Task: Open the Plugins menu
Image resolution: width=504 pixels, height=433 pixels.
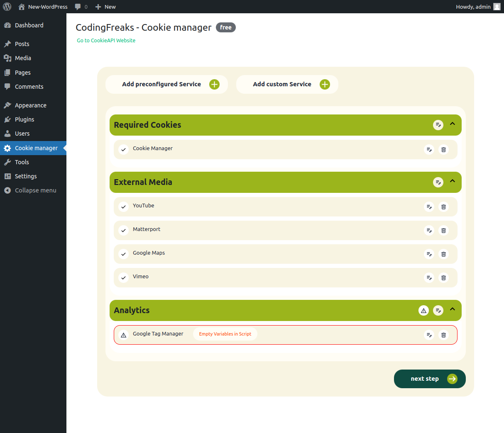Action: pyautogui.click(x=33, y=119)
